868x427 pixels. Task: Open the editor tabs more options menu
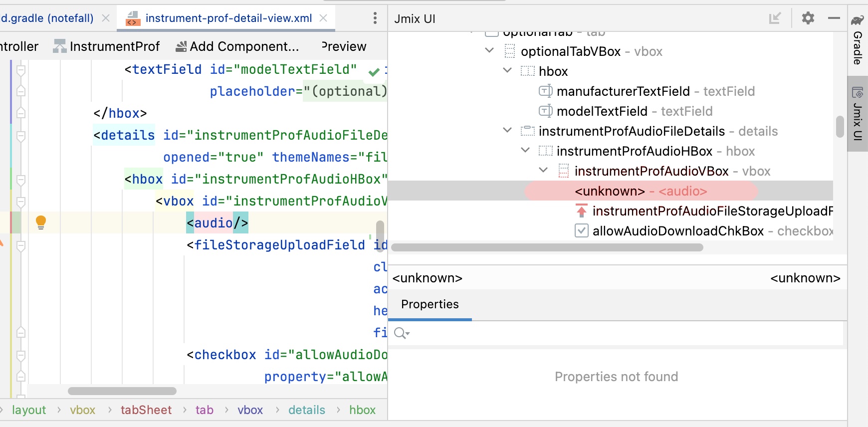coord(375,18)
